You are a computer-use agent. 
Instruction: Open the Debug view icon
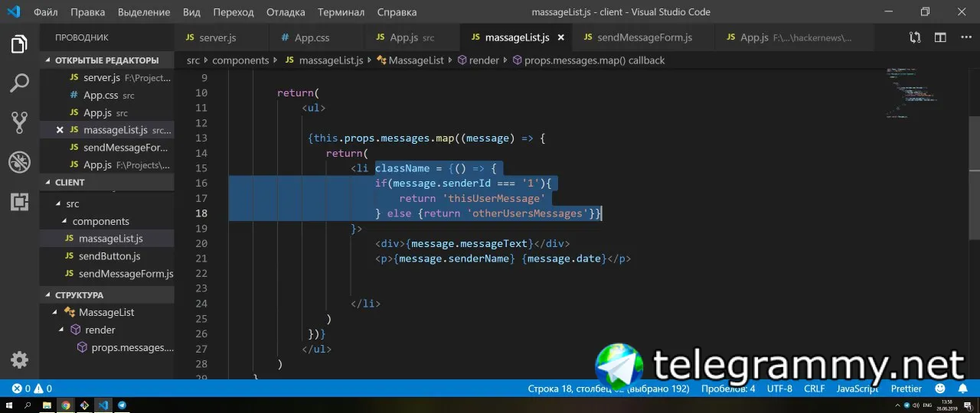(x=19, y=162)
